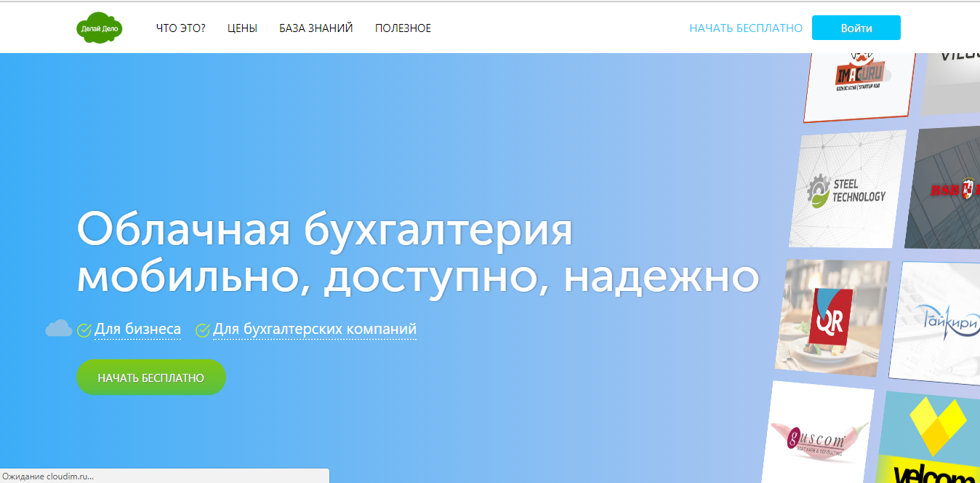Switch to the ЦЕНЫ section
The image size is (980, 483).
[x=243, y=28]
